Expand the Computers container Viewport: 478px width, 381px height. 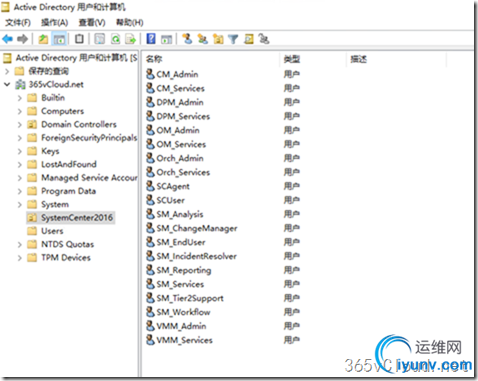click(x=20, y=111)
